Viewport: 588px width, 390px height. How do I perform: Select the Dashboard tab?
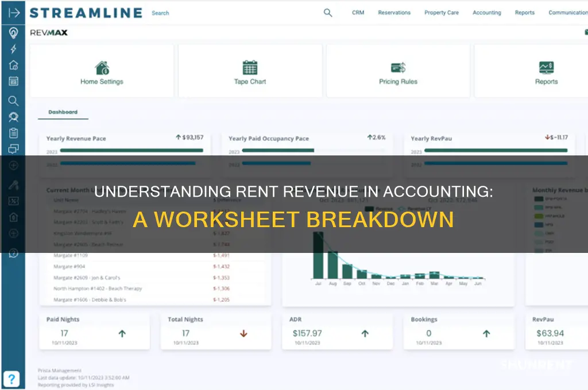(x=63, y=112)
